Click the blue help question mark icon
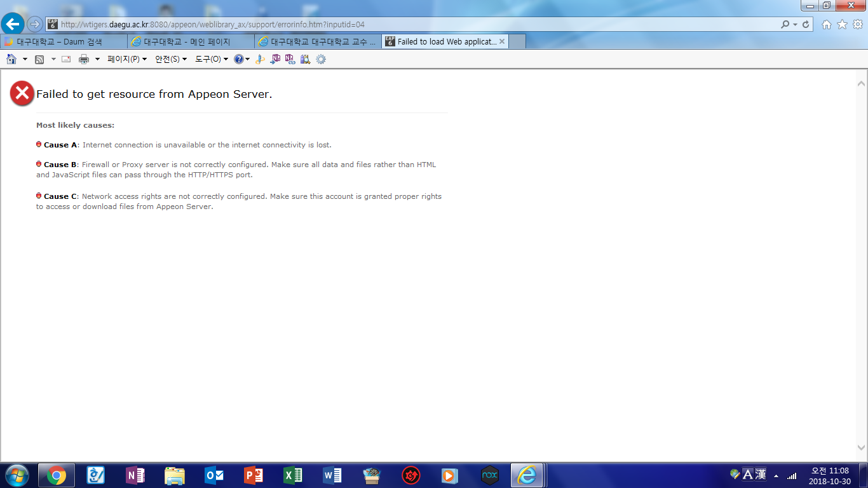The width and height of the screenshot is (868, 488). [x=238, y=59]
